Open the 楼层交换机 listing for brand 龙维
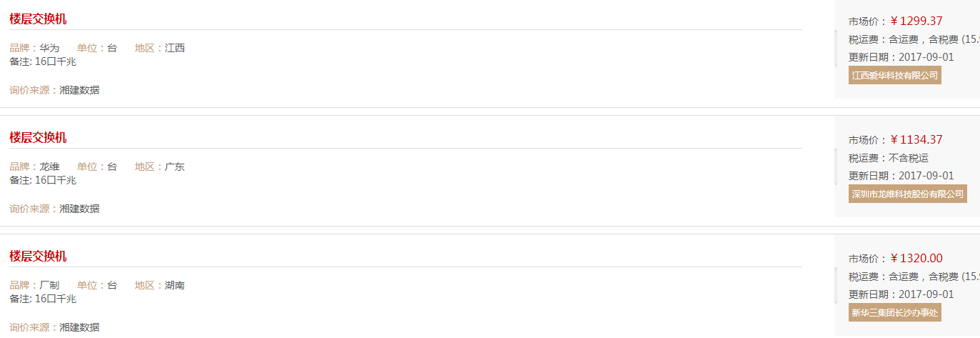Image resolution: width=980 pixels, height=338 pixels. pos(38,138)
